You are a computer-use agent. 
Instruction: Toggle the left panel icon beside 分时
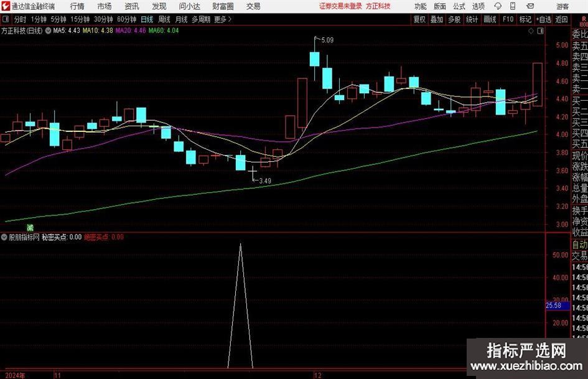(5, 19)
